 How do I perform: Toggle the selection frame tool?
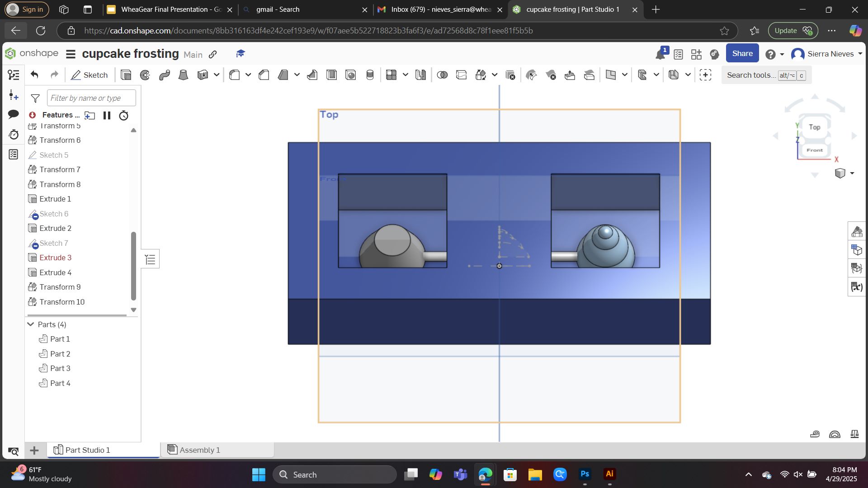click(x=705, y=75)
